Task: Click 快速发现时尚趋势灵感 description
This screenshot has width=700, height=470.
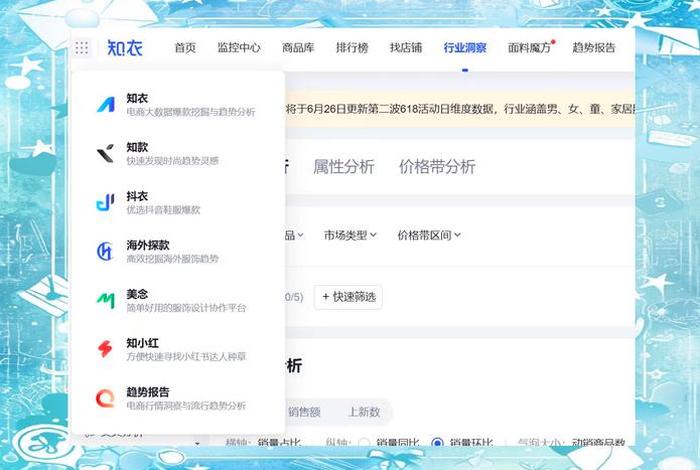Action: [x=173, y=161]
